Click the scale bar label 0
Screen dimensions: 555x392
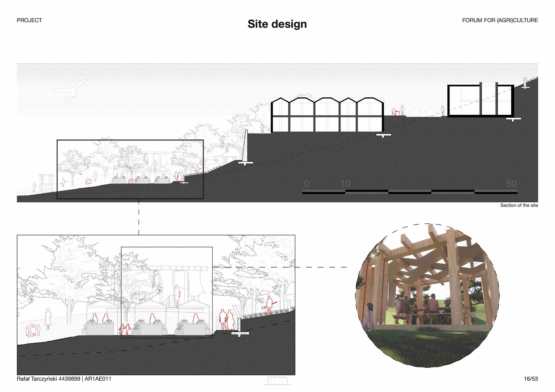[306, 184]
